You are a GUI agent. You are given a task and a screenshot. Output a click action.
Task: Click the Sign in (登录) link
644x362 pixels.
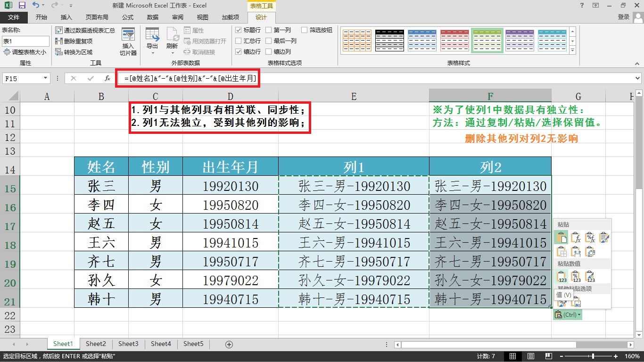pyautogui.click(x=624, y=17)
